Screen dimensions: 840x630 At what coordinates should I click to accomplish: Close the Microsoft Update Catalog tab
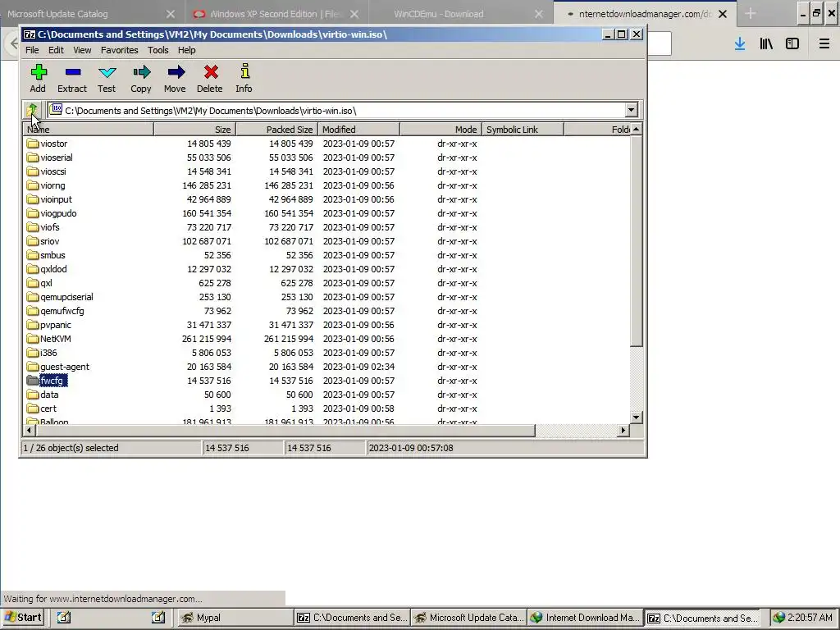(x=171, y=15)
